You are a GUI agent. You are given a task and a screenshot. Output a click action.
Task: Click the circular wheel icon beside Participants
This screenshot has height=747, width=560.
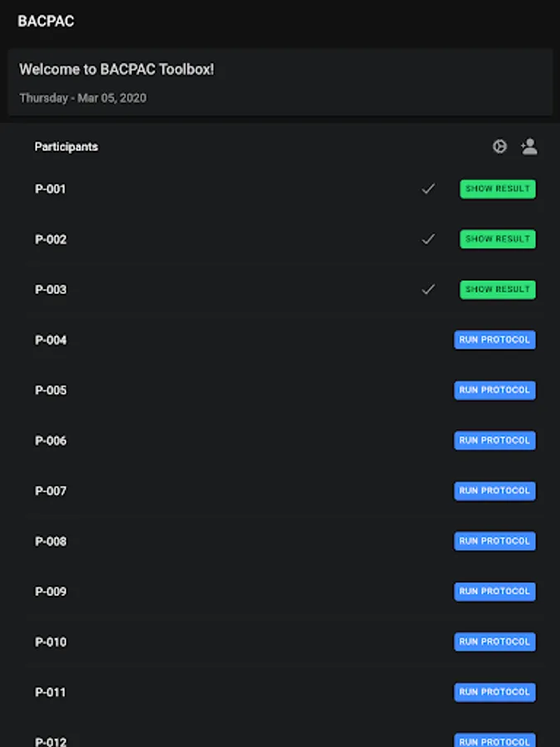pyautogui.click(x=499, y=147)
